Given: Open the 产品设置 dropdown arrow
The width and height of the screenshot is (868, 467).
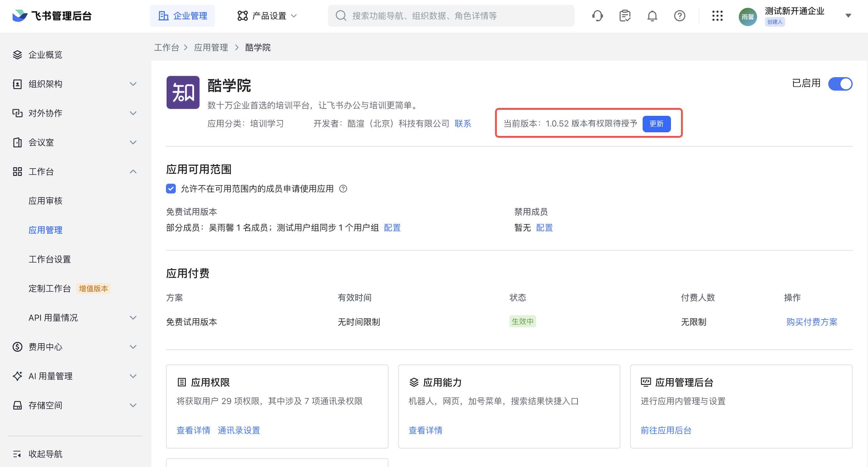Looking at the screenshot, I should tap(294, 16).
